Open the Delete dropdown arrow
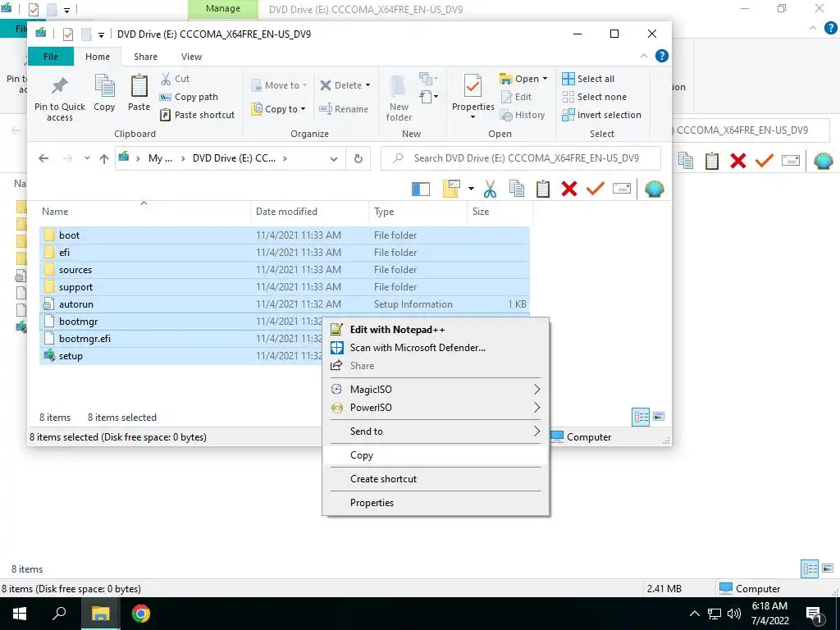Screen dimensions: 840x630 367,85
